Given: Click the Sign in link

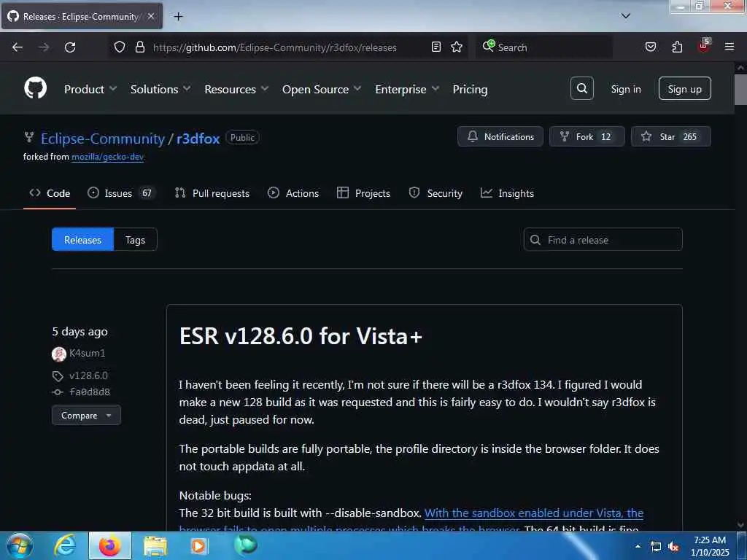Looking at the screenshot, I should pyautogui.click(x=626, y=89).
